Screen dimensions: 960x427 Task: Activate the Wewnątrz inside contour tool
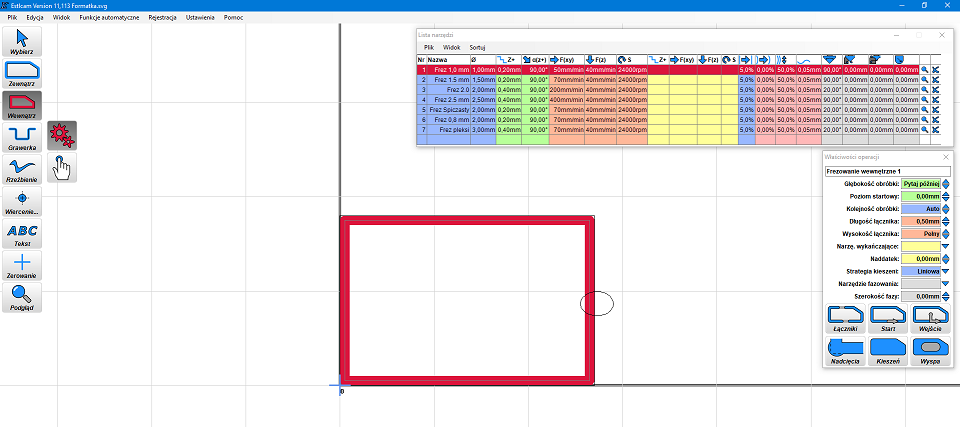coord(22,105)
